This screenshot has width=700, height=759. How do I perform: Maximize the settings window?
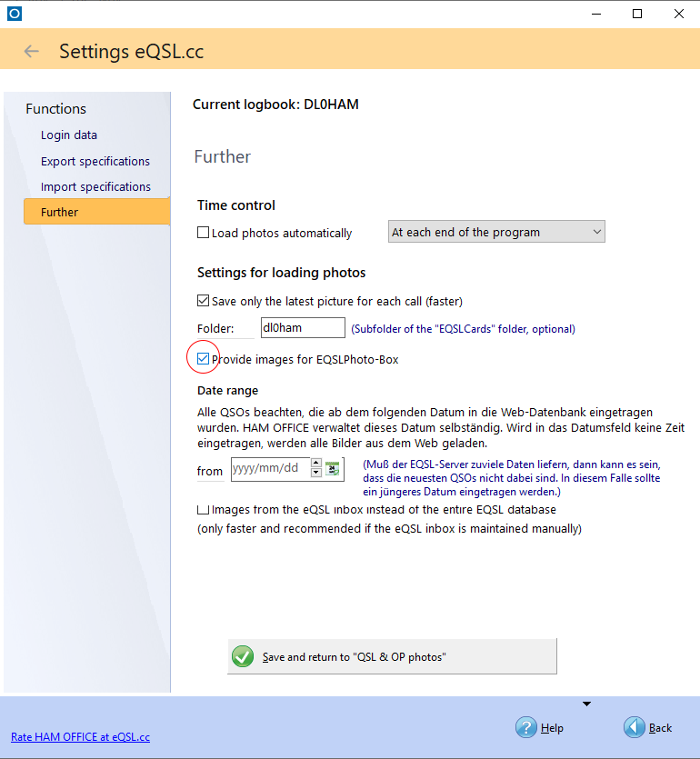(637, 14)
